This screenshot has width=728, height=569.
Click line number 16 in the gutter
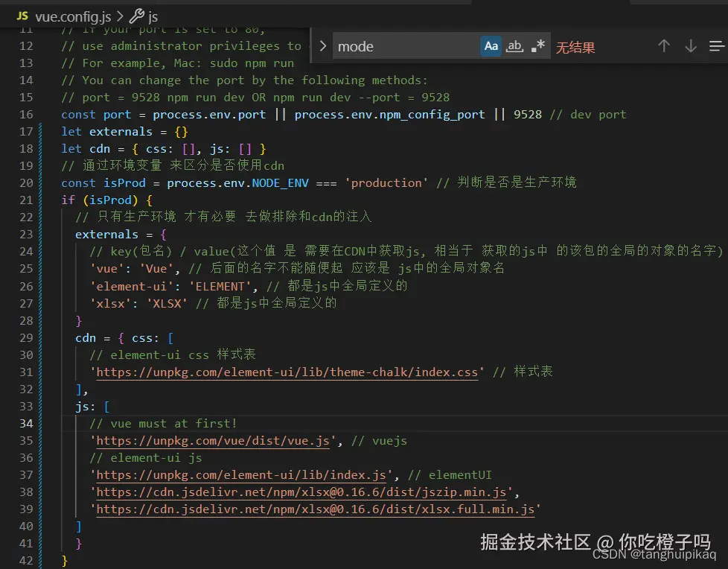click(x=26, y=114)
